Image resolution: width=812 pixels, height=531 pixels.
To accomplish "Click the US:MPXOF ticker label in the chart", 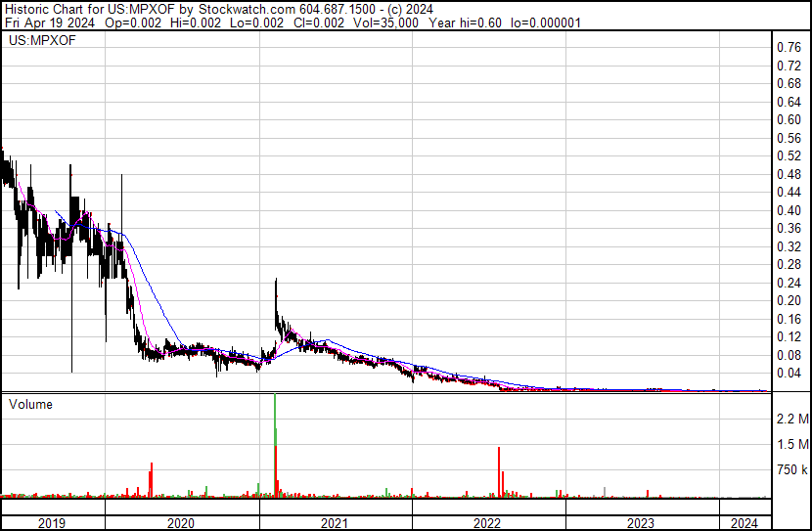I will (42, 40).
